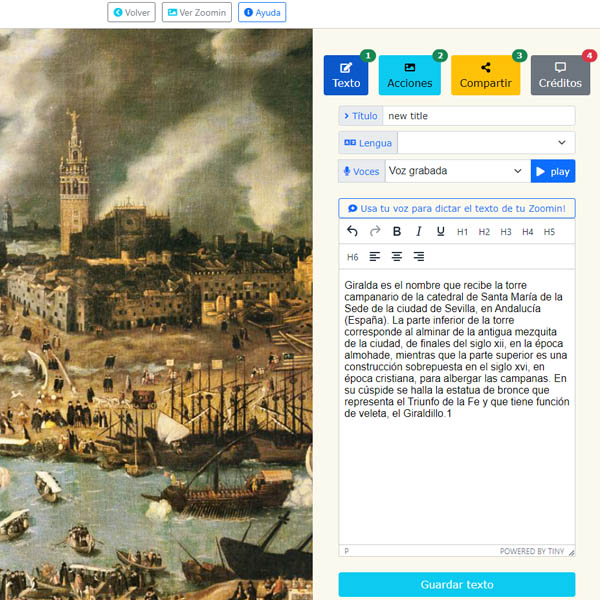The image size is (600, 600).
Task: Open the Créditos tab
Action: 560,75
